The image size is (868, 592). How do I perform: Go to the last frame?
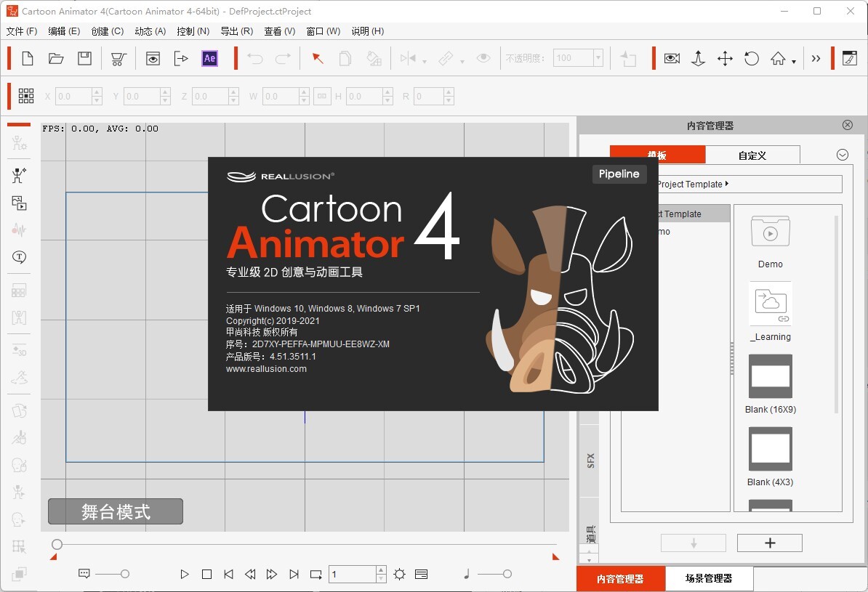pyautogui.click(x=294, y=575)
